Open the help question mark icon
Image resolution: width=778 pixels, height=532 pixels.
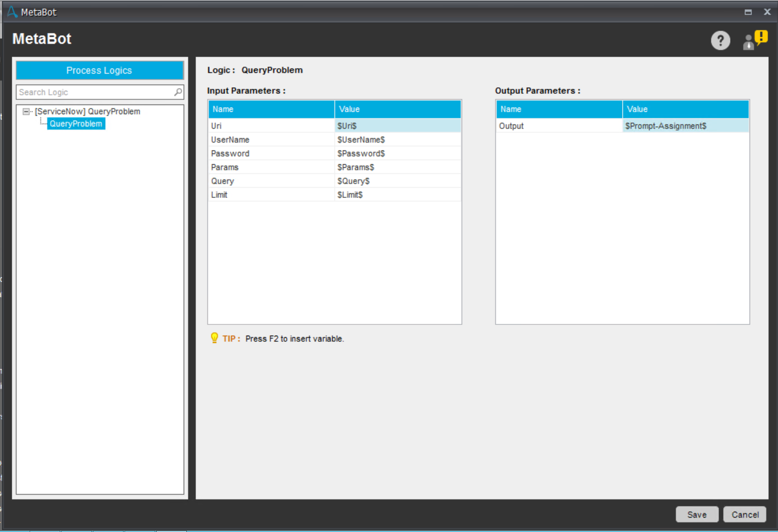(x=720, y=40)
